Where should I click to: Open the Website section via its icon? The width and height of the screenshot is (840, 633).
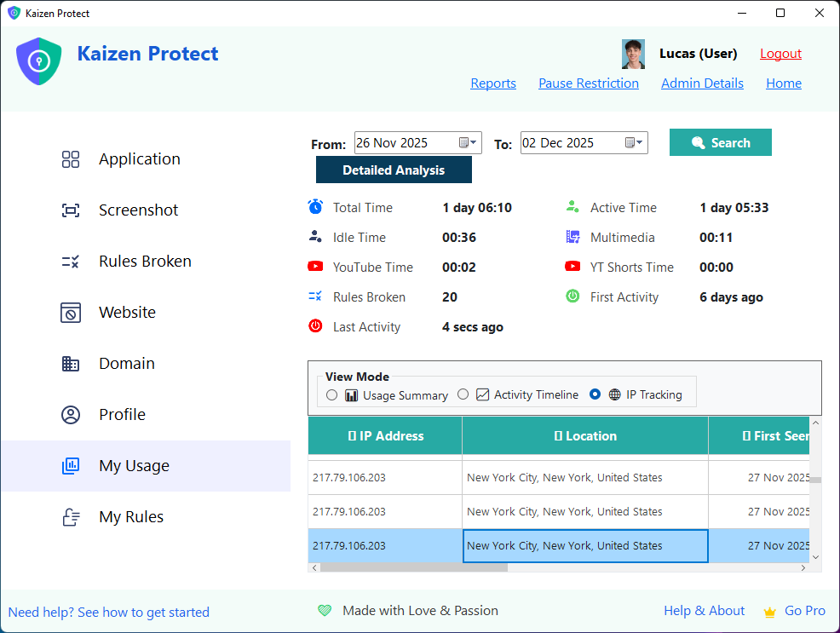click(71, 312)
